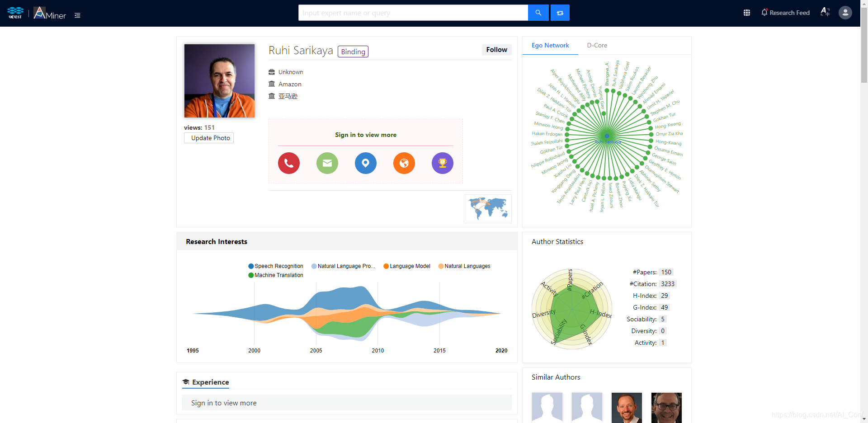The image size is (868, 423).
Task: Open the Experience tab
Action: pos(206,382)
